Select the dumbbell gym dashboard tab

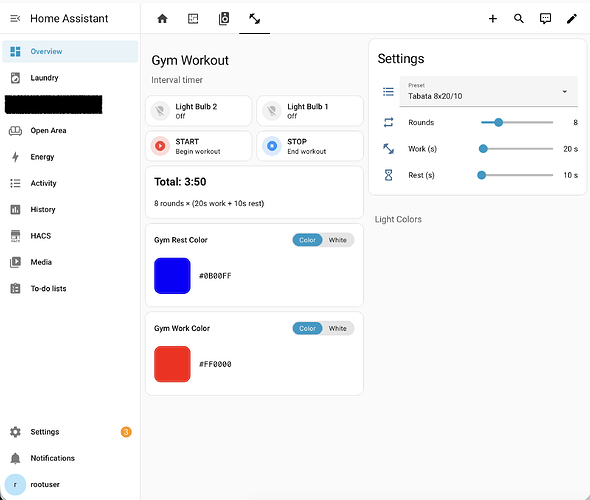[255, 18]
